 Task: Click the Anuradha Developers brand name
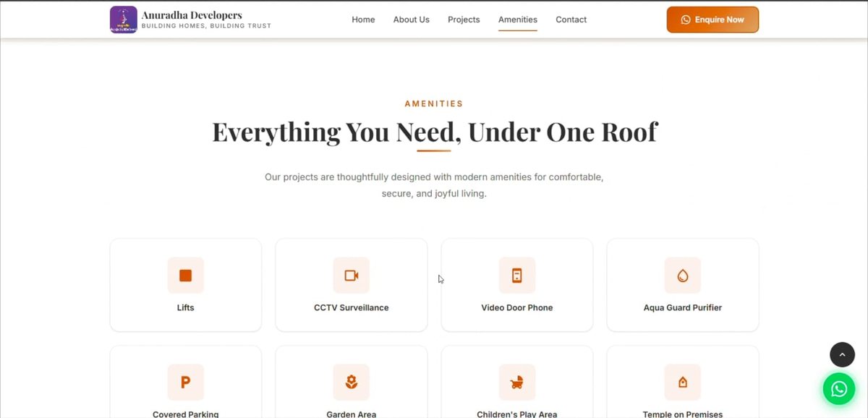pyautogui.click(x=192, y=15)
